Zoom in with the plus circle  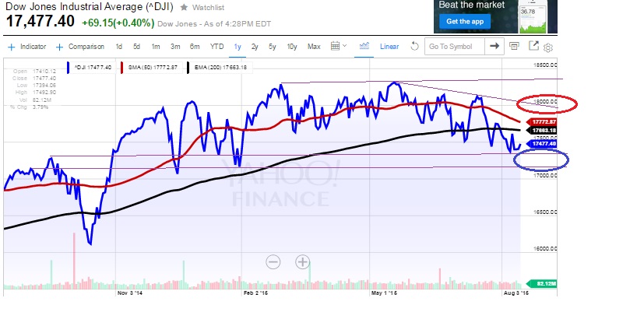pyautogui.click(x=302, y=261)
